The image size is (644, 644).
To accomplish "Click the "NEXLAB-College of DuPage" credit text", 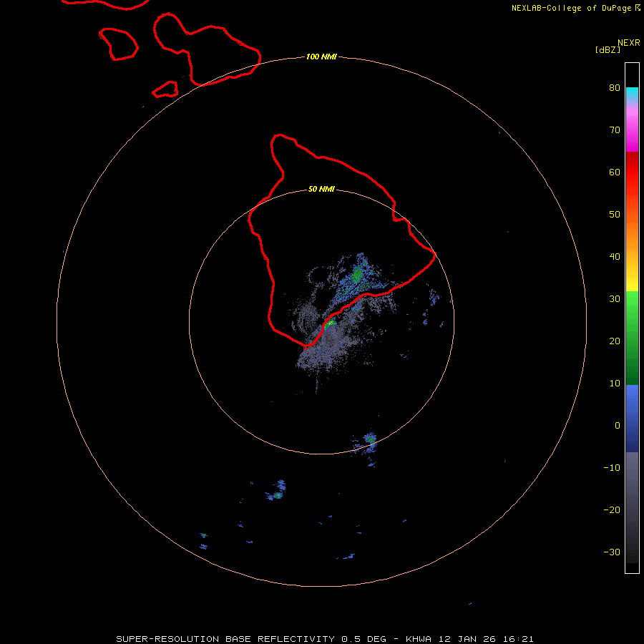I will (571, 8).
